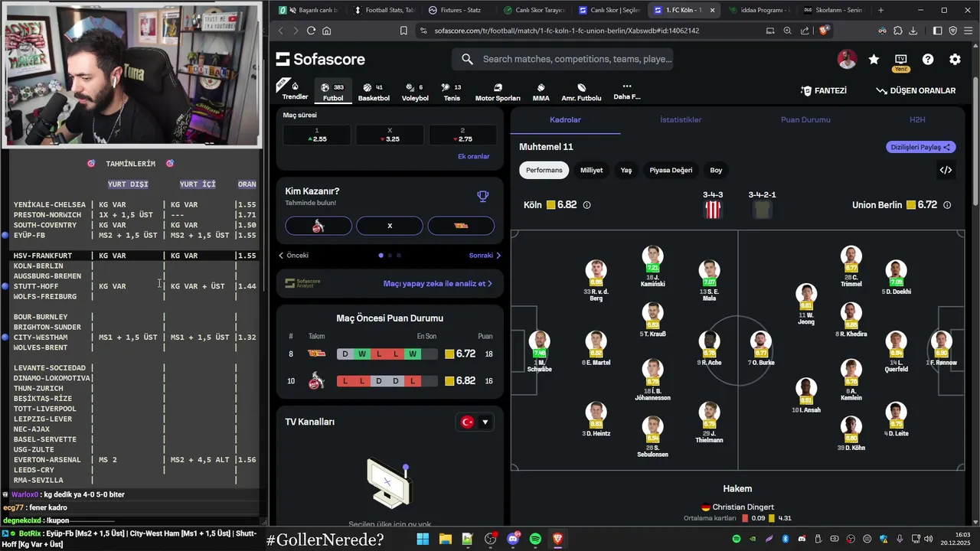
Task: Switch to the Puan Durumu tab
Action: (x=805, y=120)
